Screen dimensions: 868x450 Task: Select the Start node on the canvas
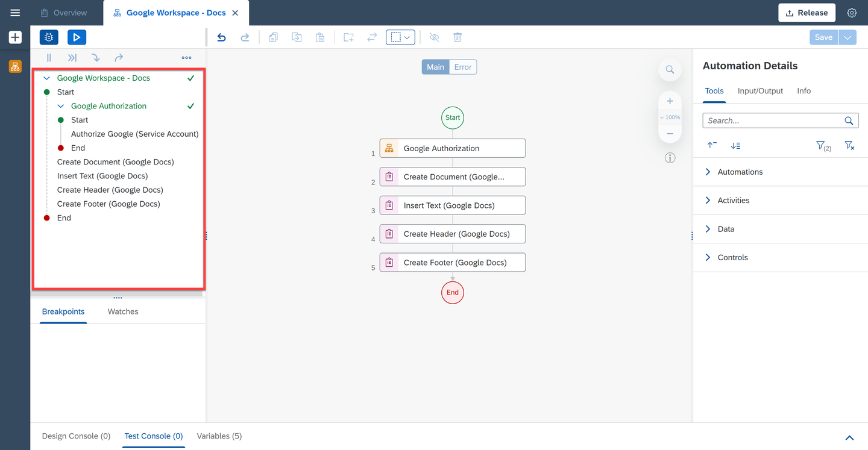point(453,117)
